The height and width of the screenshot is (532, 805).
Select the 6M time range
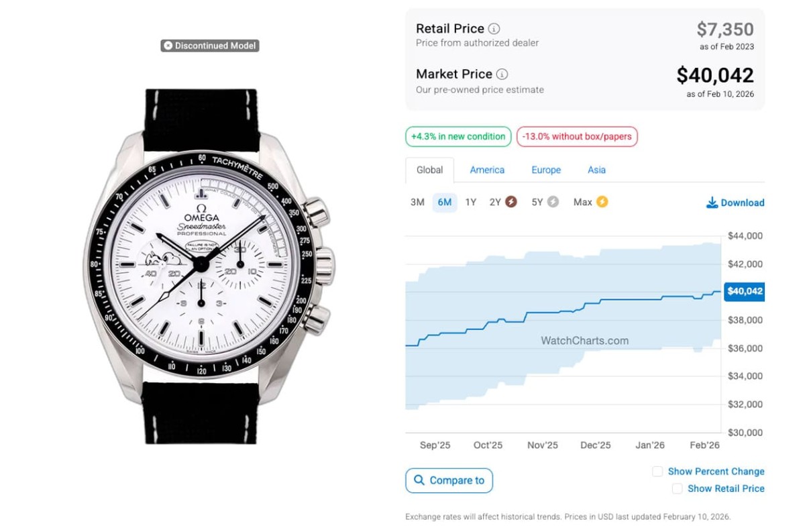click(x=444, y=202)
